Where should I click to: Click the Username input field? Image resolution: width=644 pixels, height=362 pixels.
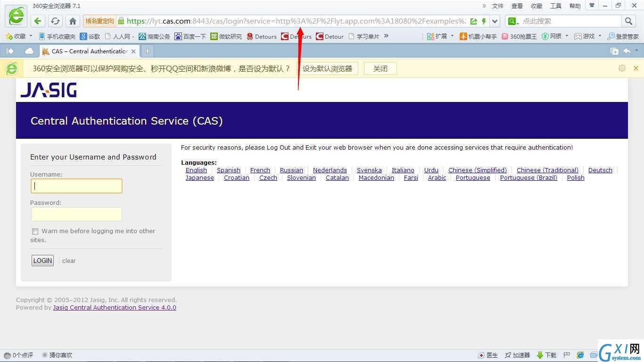click(x=76, y=186)
